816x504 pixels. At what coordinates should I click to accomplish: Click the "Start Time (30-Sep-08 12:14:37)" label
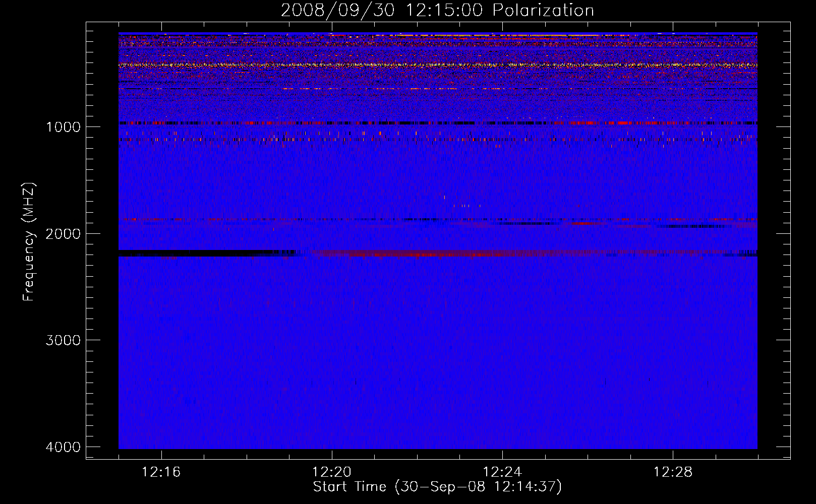(437, 487)
